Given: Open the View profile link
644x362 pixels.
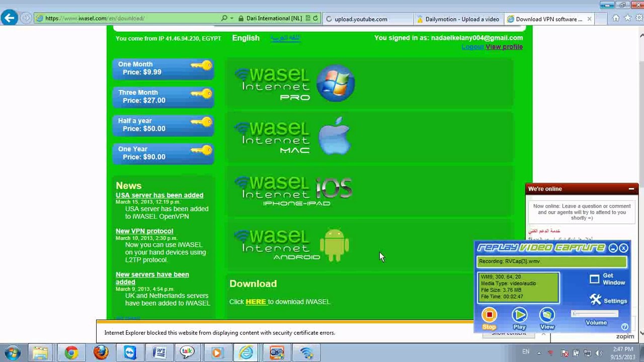Looking at the screenshot, I should (504, 47).
